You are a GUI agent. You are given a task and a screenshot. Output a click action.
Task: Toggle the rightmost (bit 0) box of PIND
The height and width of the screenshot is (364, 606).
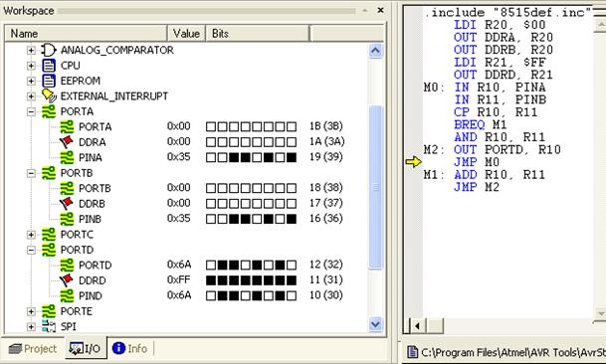292,295
